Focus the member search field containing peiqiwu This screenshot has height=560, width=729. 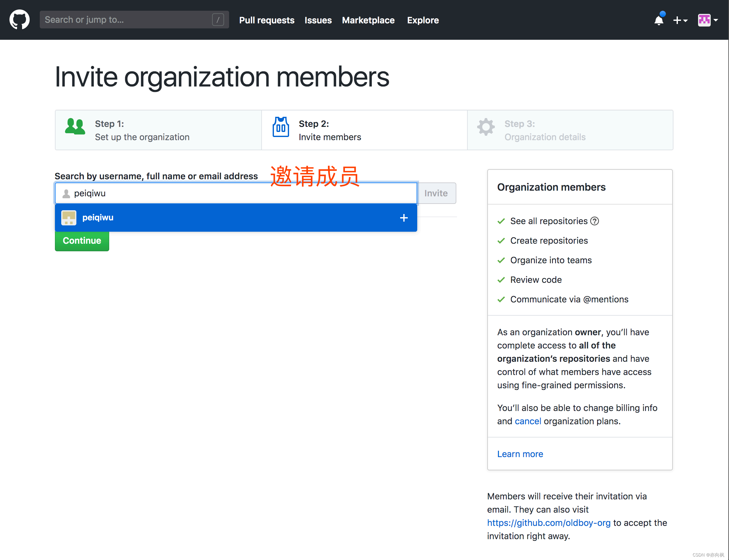236,193
